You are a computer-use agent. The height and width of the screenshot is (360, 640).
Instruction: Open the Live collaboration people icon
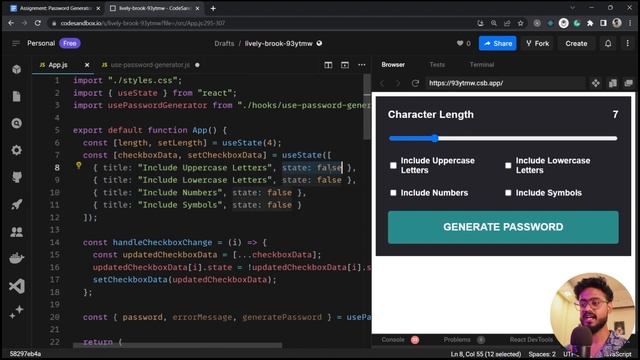pyautogui.click(x=17, y=231)
